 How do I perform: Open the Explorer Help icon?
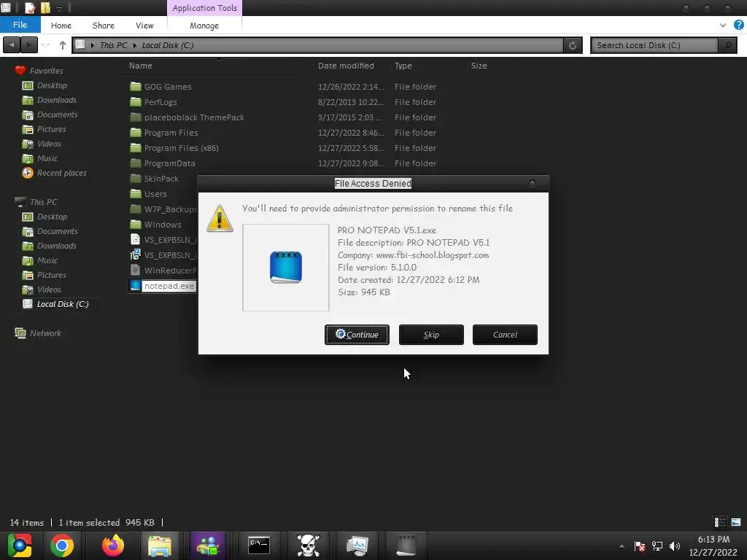[739, 25]
